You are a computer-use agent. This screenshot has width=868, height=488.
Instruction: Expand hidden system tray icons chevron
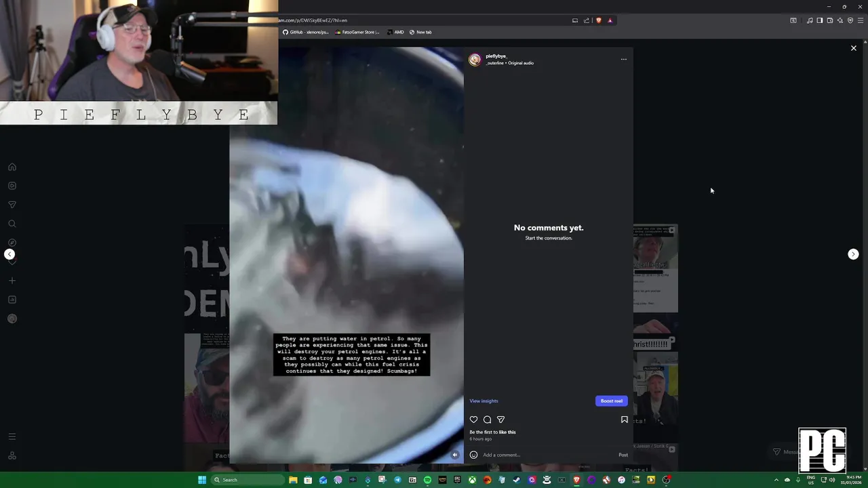776,480
